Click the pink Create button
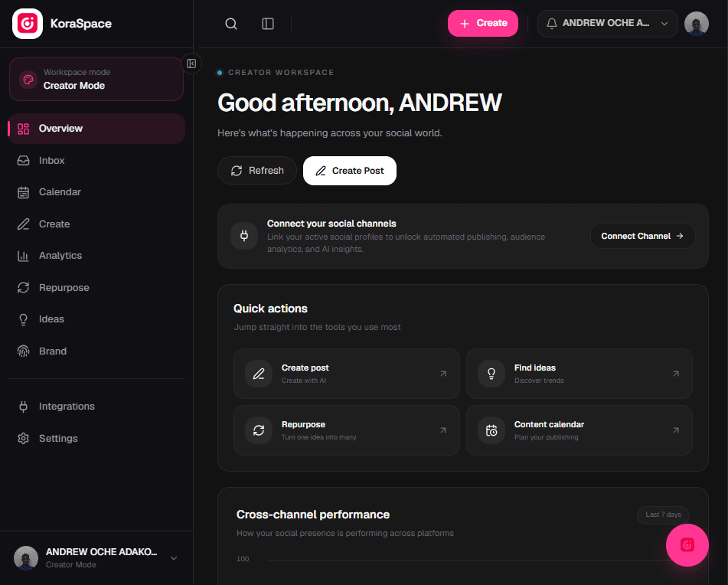The image size is (728, 585). pos(483,23)
